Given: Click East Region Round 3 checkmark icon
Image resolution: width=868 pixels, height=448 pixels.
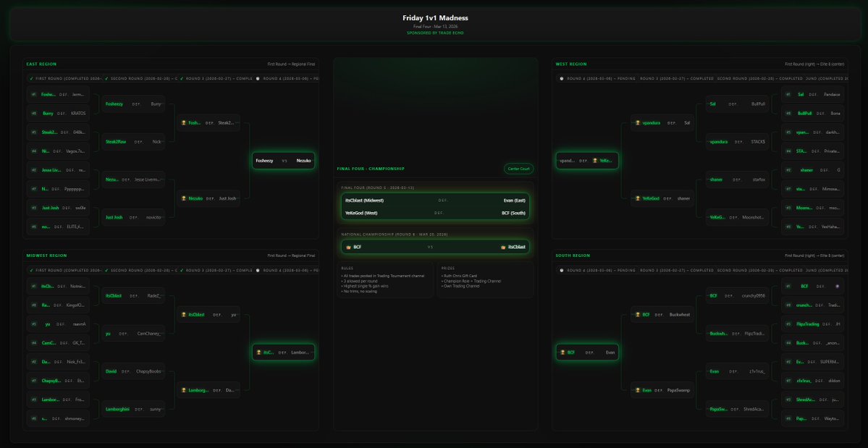Looking at the screenshot, I should pyautogui.click(x=182, y=79).
